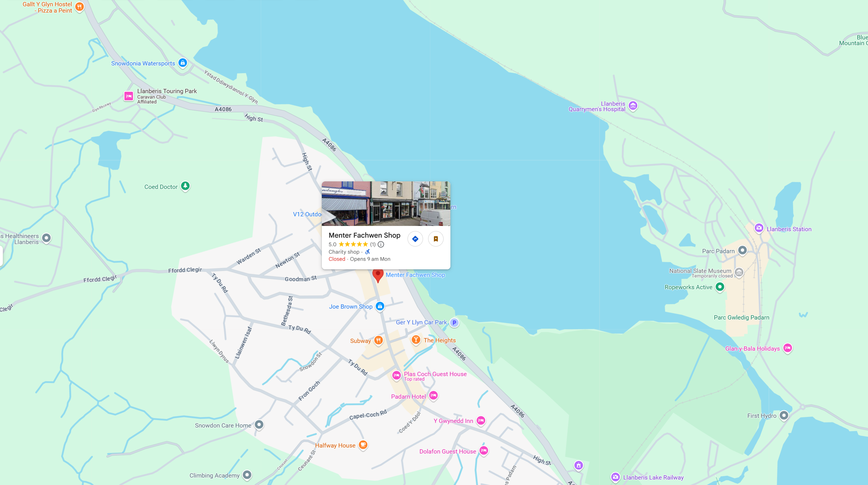The width and height of the screenshot is (868, 485).
Task: Select the Ropeworks Active green marker
Action: [x=720, y=286]
